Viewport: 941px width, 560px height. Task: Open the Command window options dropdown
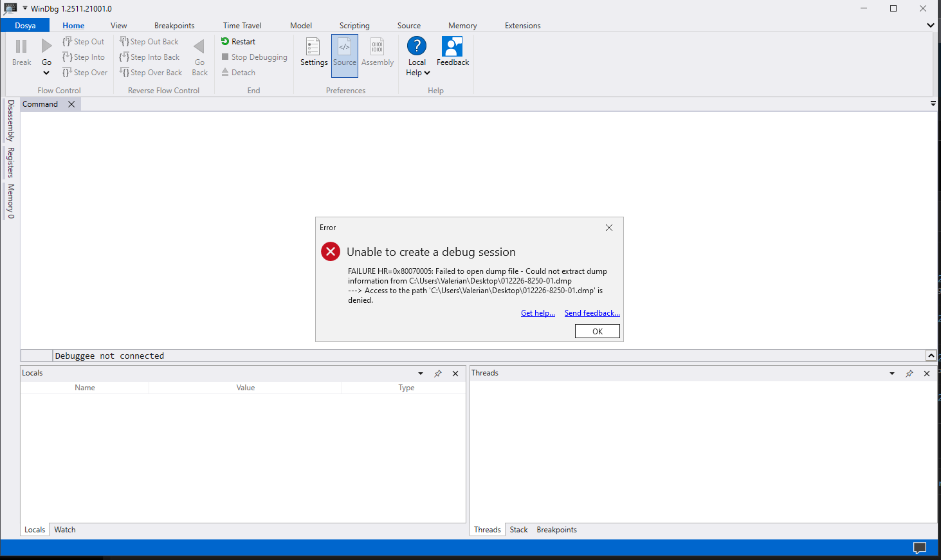[x=933, y=104]
